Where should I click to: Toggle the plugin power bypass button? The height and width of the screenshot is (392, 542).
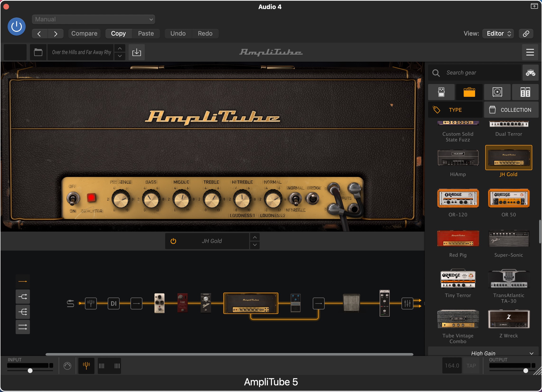16,26
